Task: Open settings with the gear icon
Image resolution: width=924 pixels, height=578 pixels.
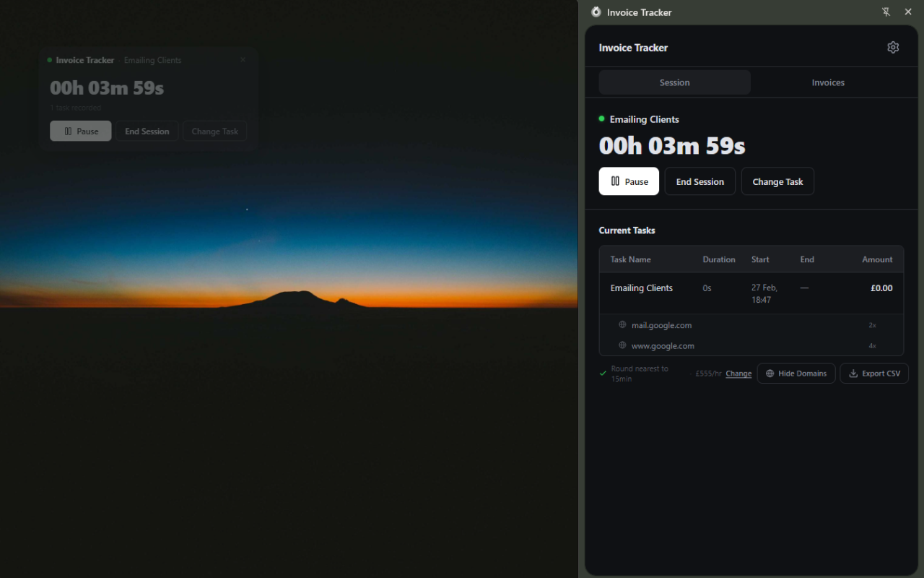Action: [893, 47]
